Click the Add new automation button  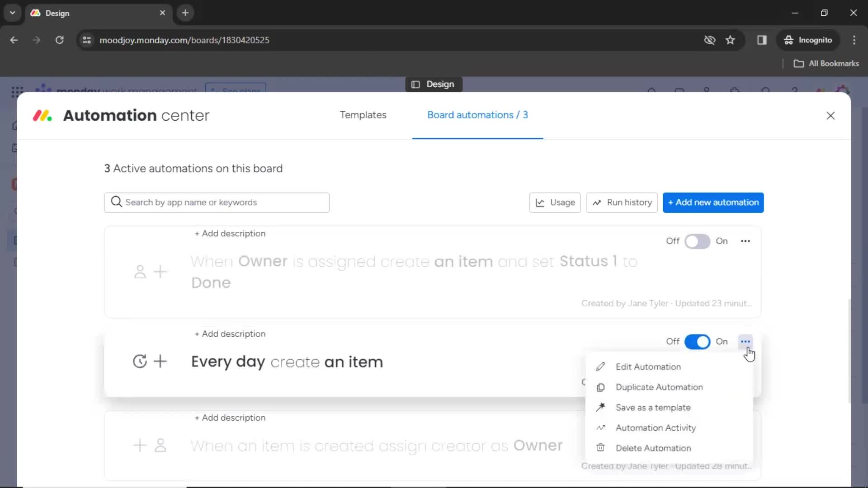714,202
